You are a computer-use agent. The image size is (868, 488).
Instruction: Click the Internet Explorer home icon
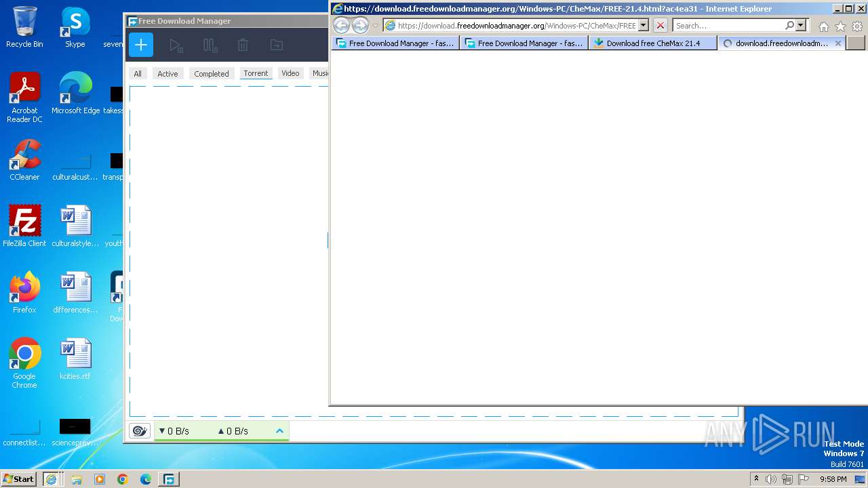tap(823, 26)
